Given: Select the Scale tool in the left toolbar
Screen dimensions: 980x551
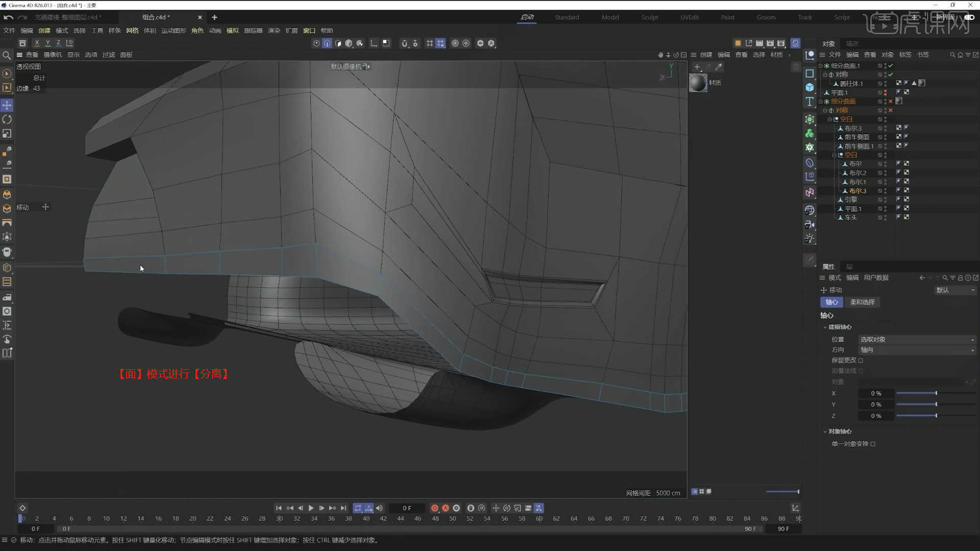Looking at the screenshot, I should tap(7, 134).
